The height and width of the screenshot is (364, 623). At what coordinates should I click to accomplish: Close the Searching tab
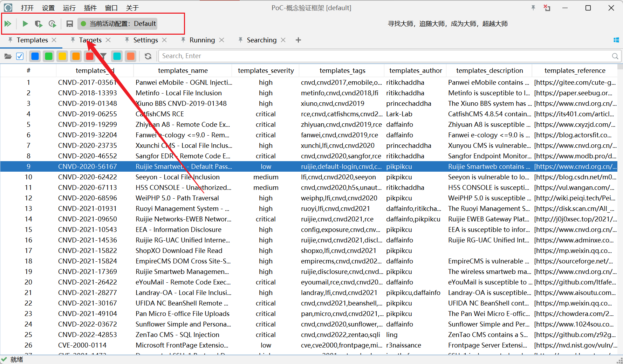pyautogui.click(x=283, y=40)
